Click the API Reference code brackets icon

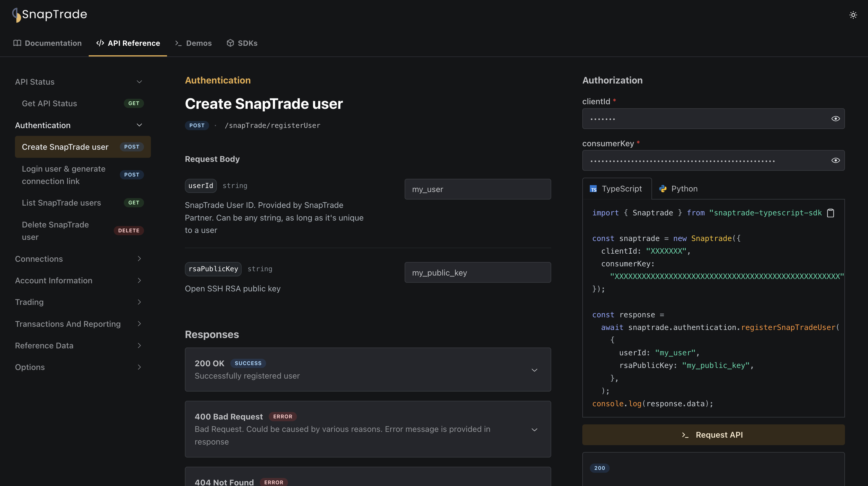100,42
